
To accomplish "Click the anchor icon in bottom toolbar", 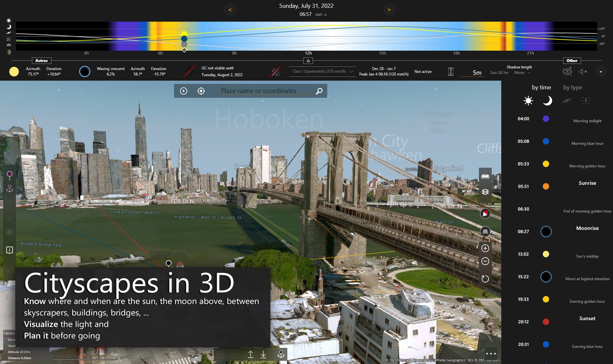I will coord(281,354).
